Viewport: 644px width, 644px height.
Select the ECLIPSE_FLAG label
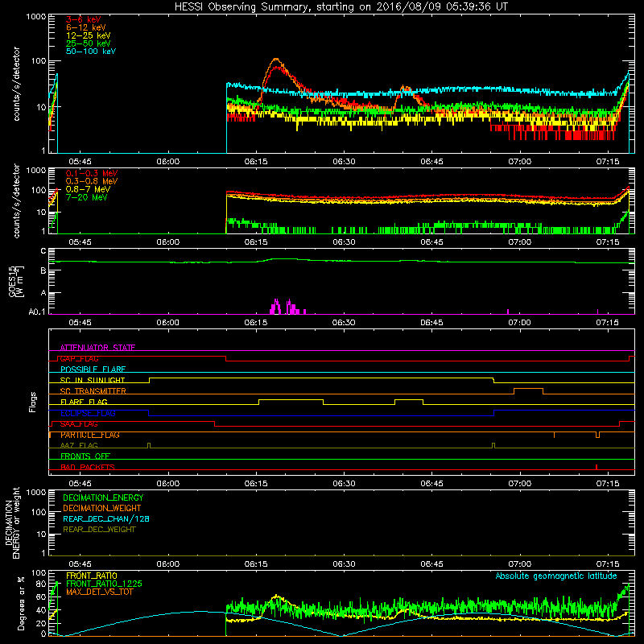89,413
